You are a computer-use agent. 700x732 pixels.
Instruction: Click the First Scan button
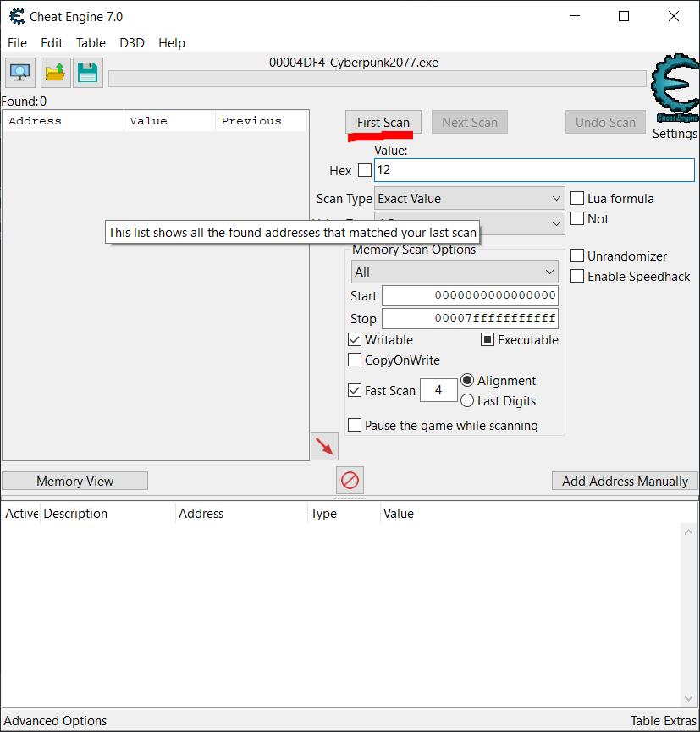(x=383, y=122)
